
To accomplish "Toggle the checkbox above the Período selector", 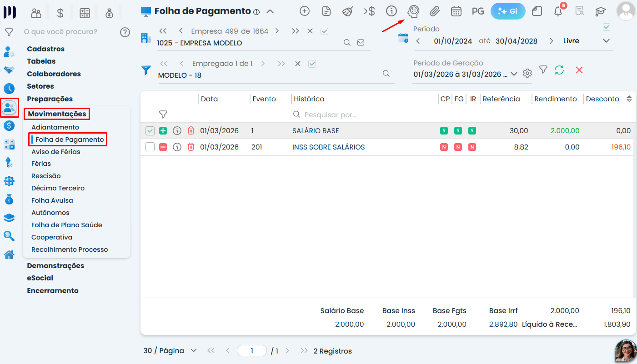I will (x=606, y=27).
